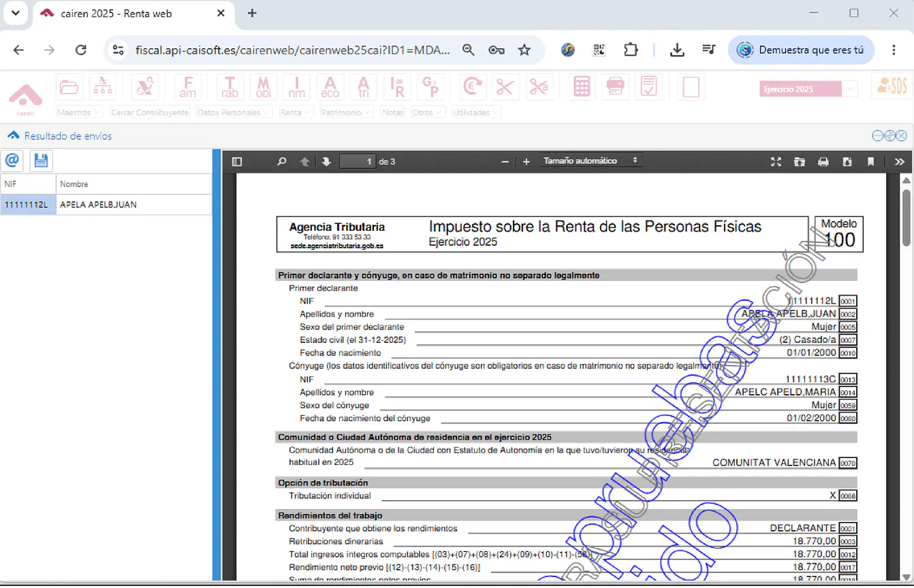Click the Cairen toolbar printer icon
The image size is (914, 588).
[x=615, y=87]
